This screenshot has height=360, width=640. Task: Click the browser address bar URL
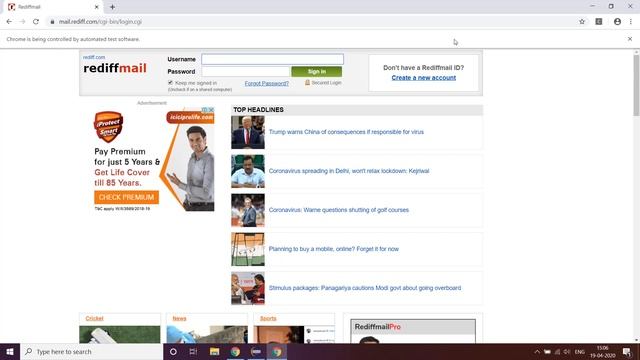coord(100,22)
